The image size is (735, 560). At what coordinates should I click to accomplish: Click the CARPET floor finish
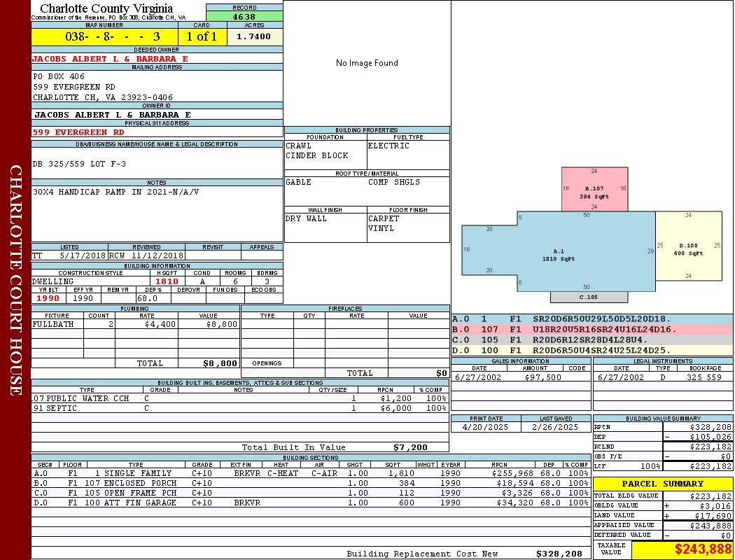tap(384, 219)
